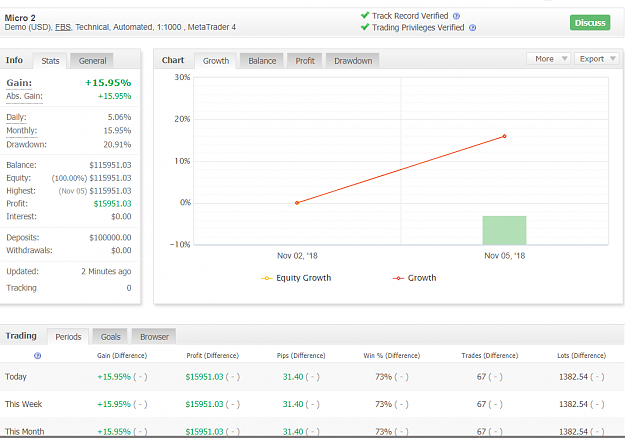The height and width of the screenshot is (438, 625).
Task: Click the green Profit value in Info
Action: (x=112, y=204)
